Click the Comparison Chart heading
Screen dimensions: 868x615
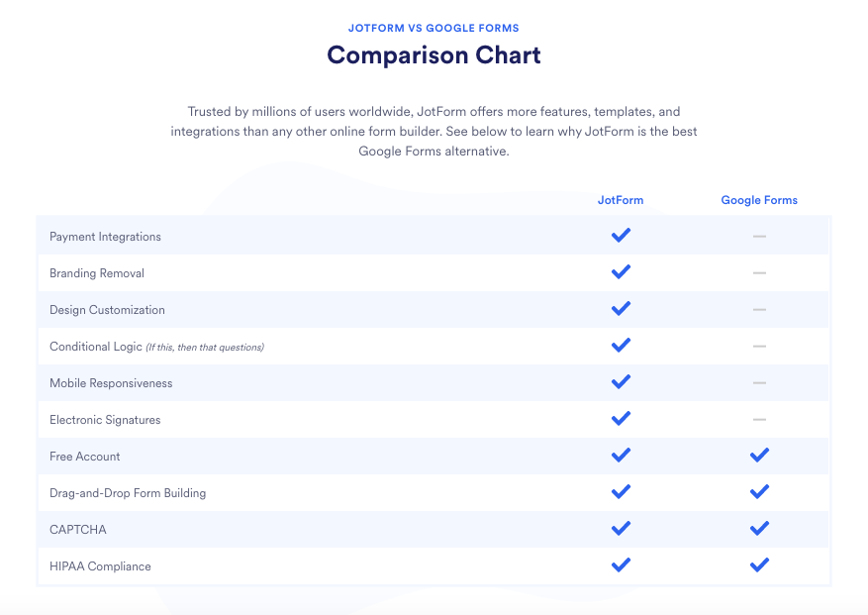tap(434, 55)
